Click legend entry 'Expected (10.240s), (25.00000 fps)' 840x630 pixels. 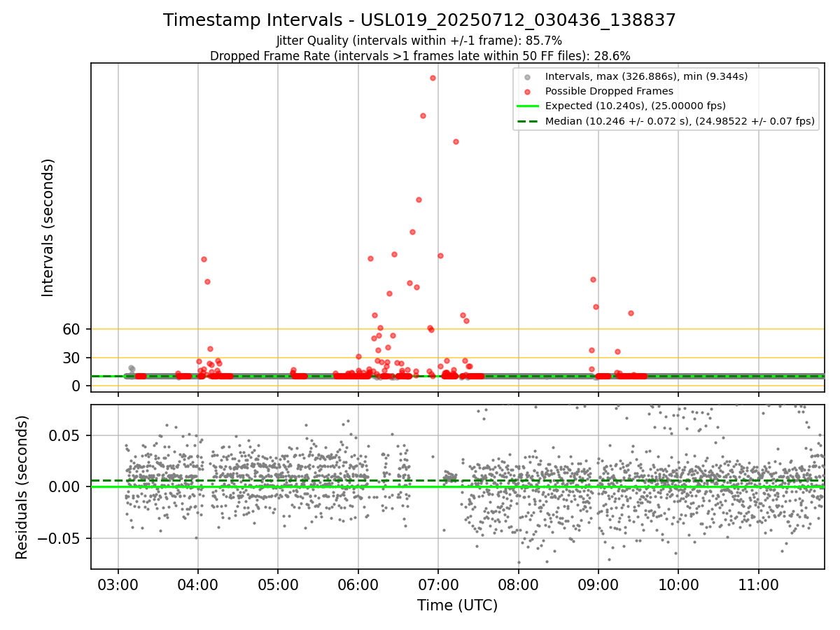point(636,106)
